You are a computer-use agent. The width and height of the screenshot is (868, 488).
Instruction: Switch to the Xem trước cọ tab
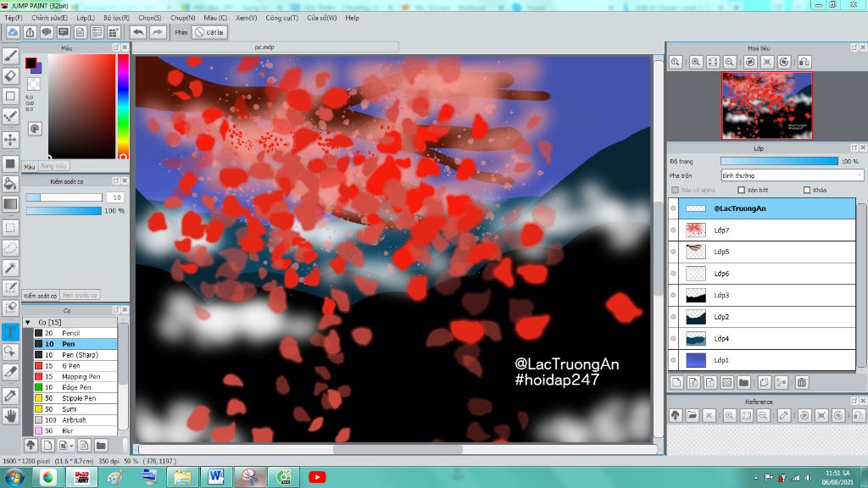click(x=79, y=295)
